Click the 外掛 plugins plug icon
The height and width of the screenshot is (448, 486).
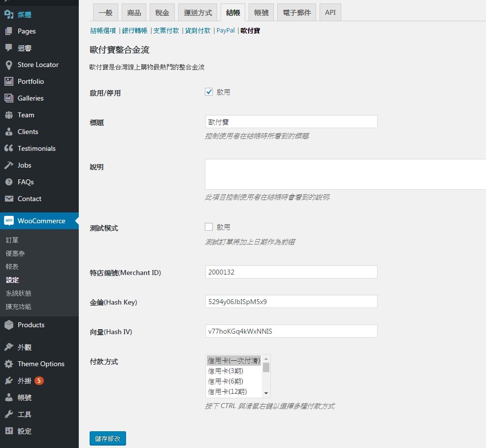[x=9, y=380]
